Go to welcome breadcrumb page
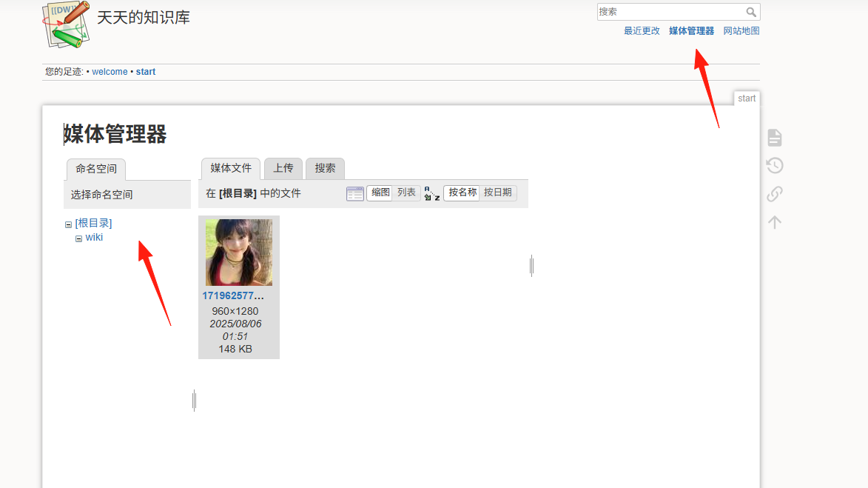 coord(110,71)
